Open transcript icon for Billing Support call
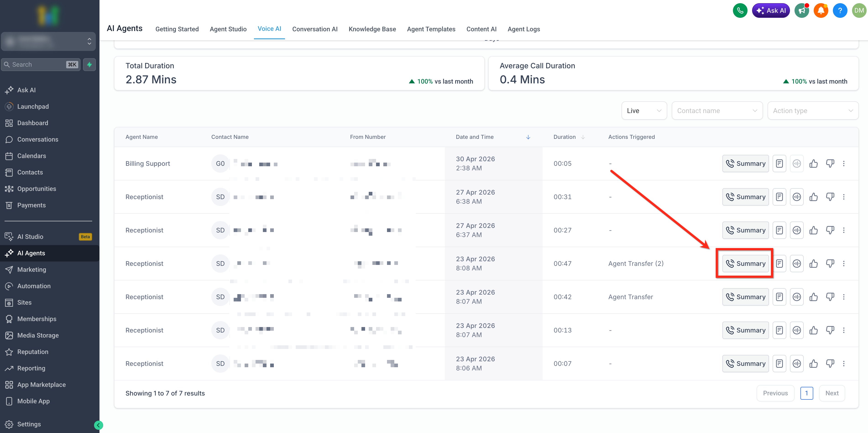Image resolution: width=868 pixels, height=433 pixels. coord(779,164)
